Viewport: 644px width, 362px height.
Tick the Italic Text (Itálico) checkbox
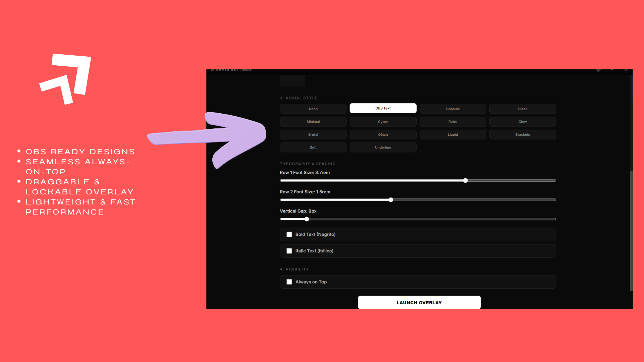(x=289, y=251)
